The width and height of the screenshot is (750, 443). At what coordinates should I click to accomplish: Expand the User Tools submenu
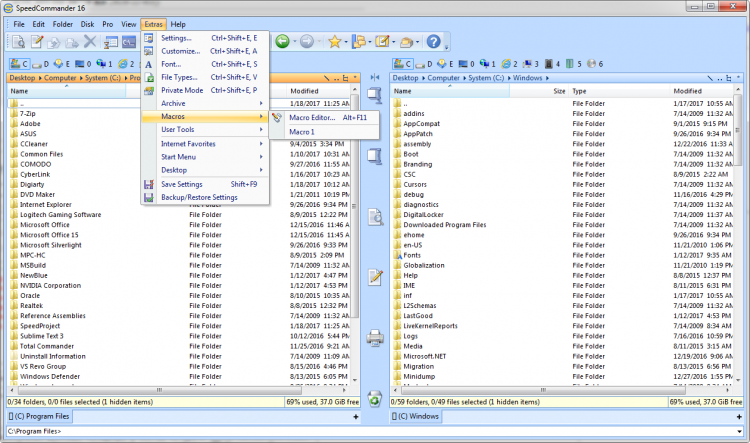[x=205, y=130]
